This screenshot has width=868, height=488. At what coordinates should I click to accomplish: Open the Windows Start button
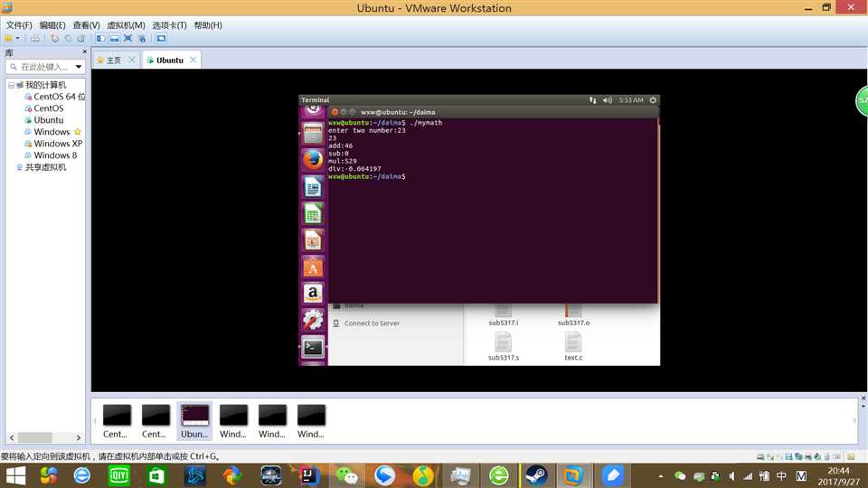[x=15, y=476]
